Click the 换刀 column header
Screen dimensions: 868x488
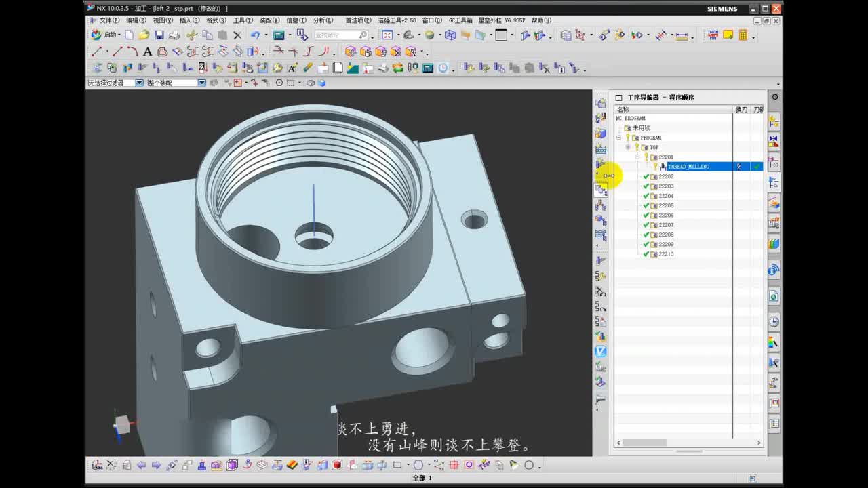pyautogui.click(x=741, y=109)
